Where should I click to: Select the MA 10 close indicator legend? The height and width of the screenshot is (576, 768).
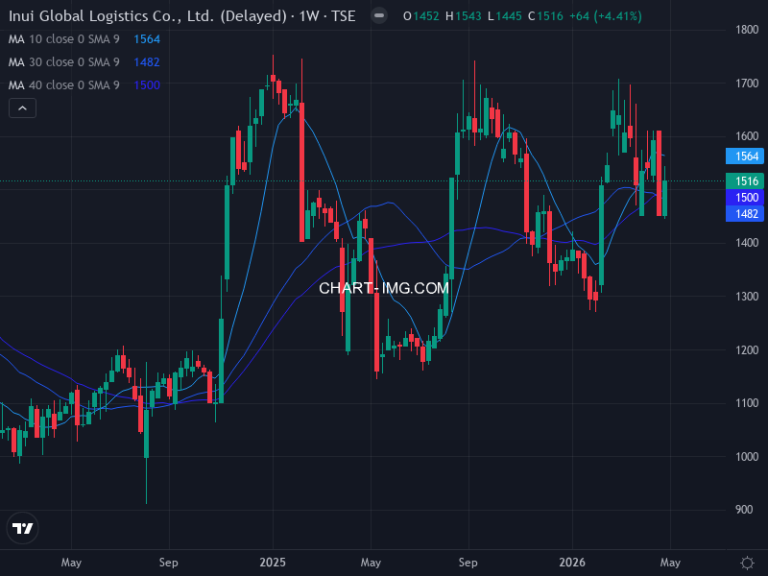click(64, 39)
